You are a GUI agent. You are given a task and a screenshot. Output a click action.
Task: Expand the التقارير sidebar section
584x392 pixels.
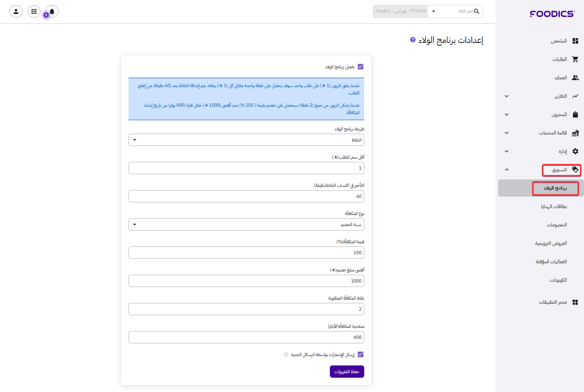point(507,96)
